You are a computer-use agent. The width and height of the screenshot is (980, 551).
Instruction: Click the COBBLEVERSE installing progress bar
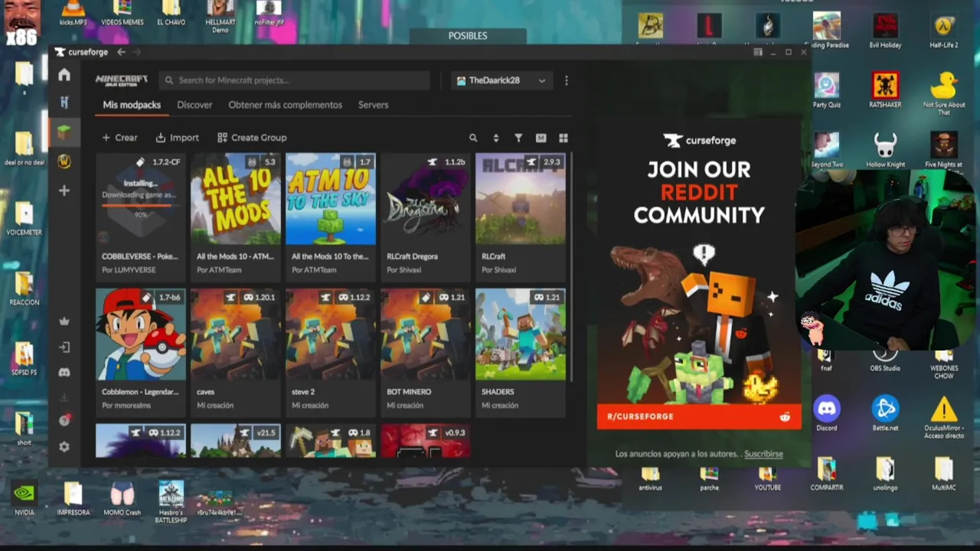coord(140,204)
